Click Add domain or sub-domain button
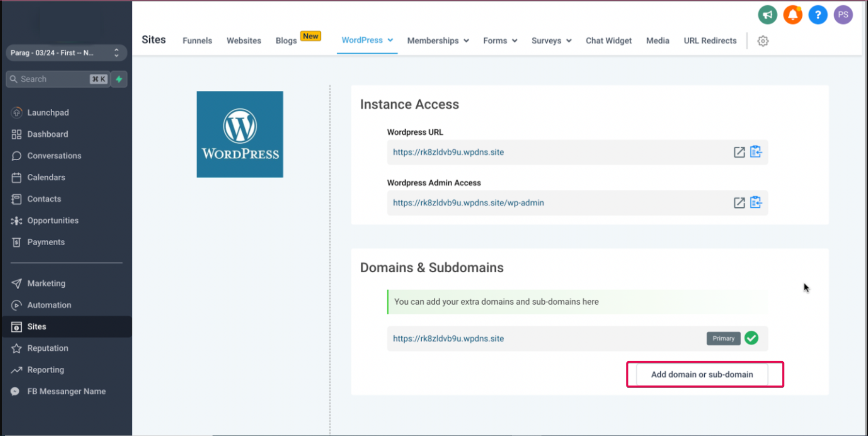868x436 pixels. [702, 374]
